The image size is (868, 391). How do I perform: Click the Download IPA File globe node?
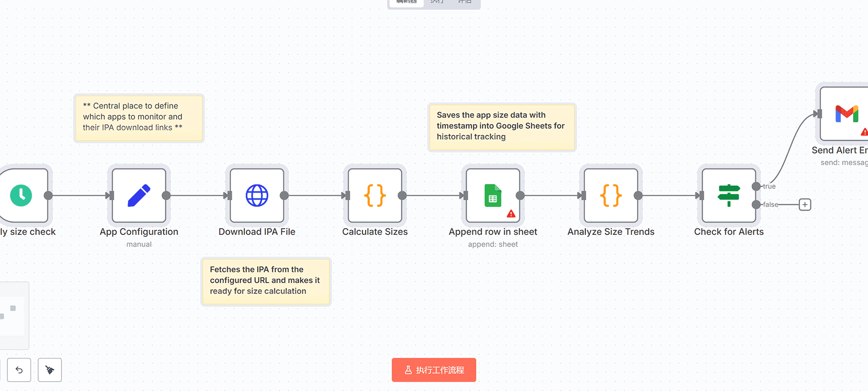[x=257, y=195]
